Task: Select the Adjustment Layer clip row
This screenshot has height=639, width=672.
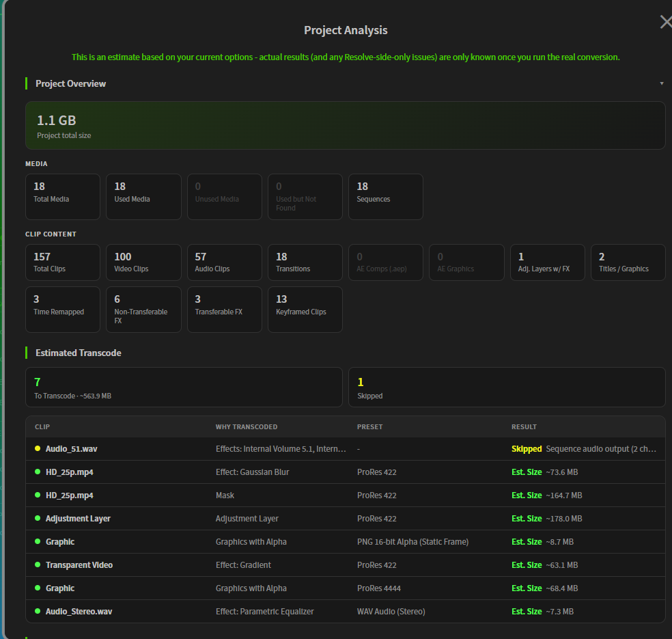Action: (x=345, y=519)
